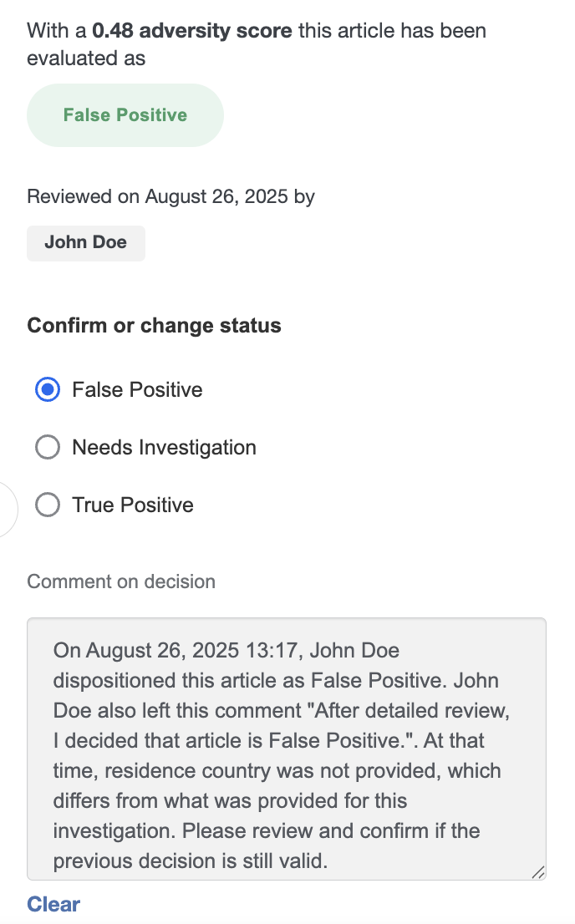Viewport: 575px width, 924px height.
Task: Click the bold "0.48 adversity score" text
Action: click(x=192, y=31)
